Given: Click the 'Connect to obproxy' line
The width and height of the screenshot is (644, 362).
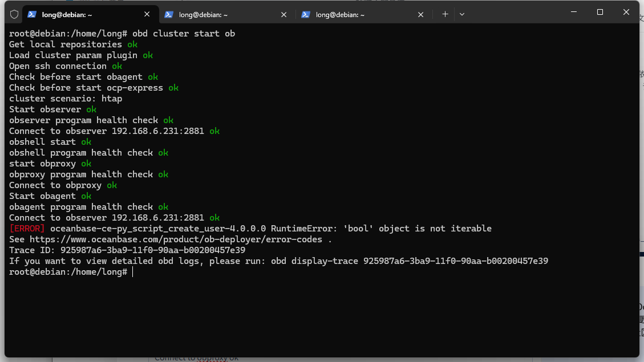Looking at the screenshot, I should 63,185.
